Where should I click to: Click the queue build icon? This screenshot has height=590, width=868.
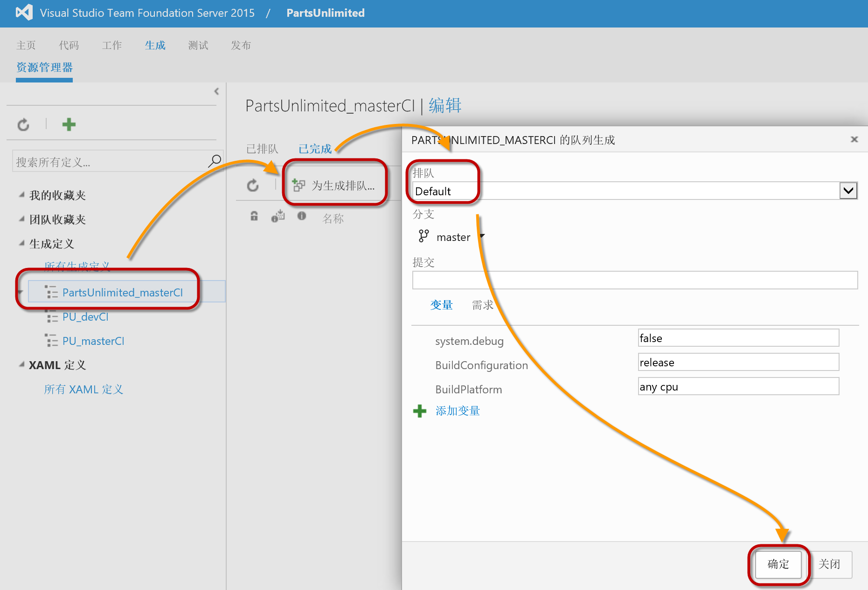click(x=299, y=185)
